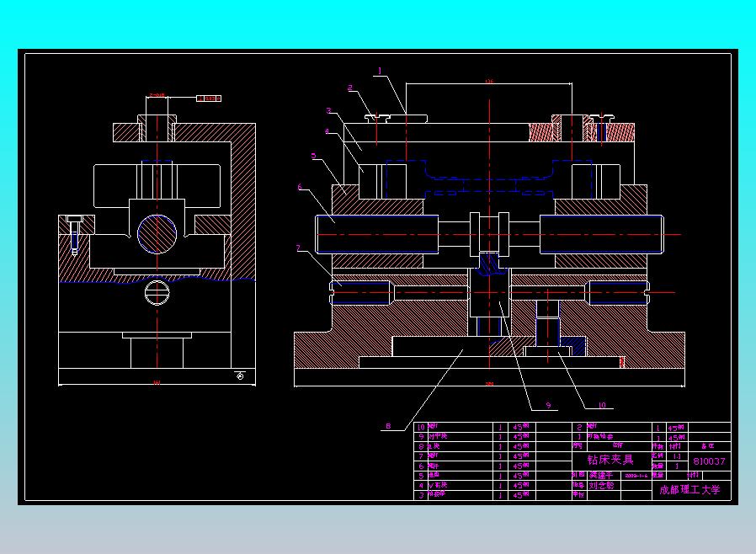Click balloon callout 9 below main view
Image resolution: width=756 pixels, height=554 pixels.
point(548,406)
